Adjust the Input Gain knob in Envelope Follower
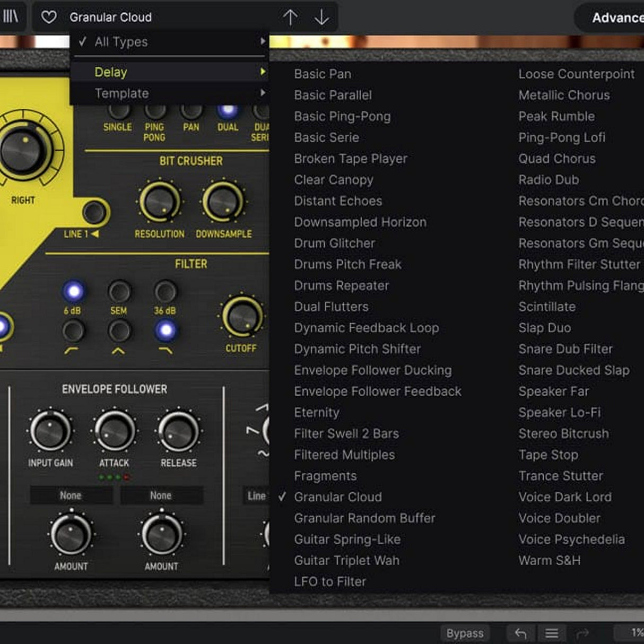 pos(49,431)
